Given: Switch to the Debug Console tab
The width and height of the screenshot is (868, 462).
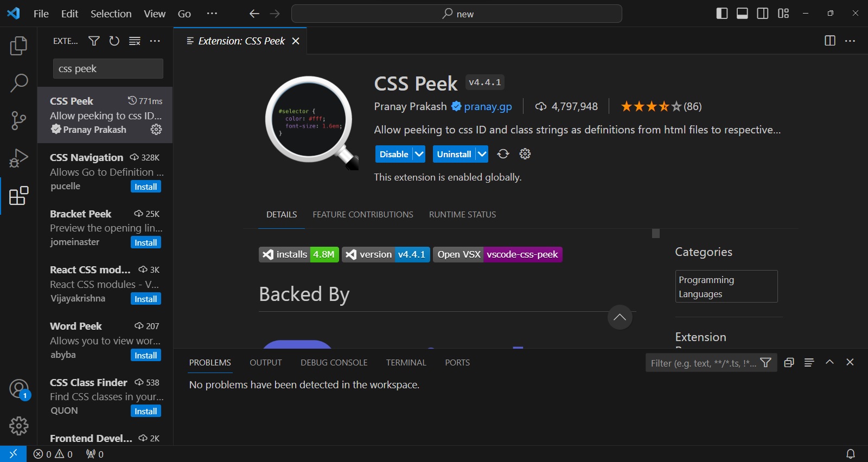Looking at the screenshot, I should [334, 362].
